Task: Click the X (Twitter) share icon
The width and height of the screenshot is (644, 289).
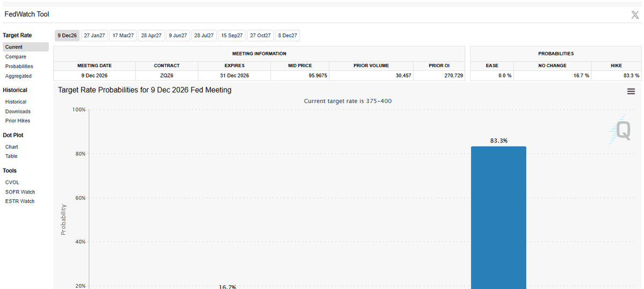Action: [635, 15]
